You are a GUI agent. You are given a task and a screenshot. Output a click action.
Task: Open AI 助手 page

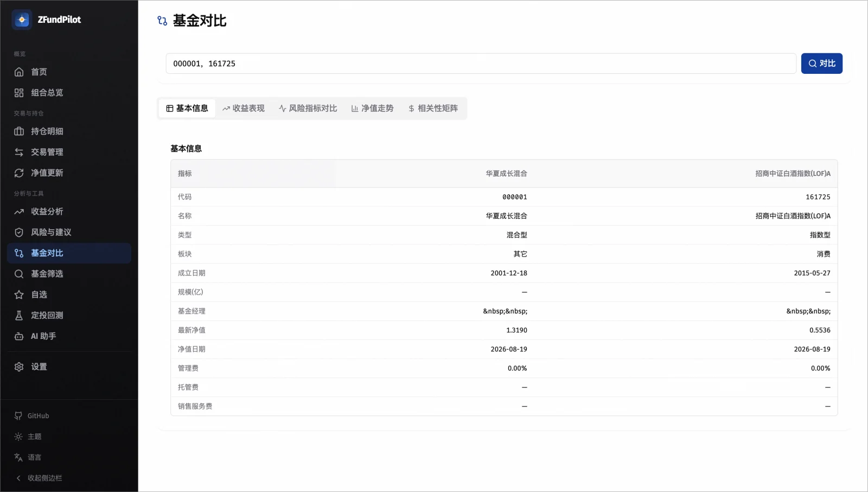(x=69, y=336)
